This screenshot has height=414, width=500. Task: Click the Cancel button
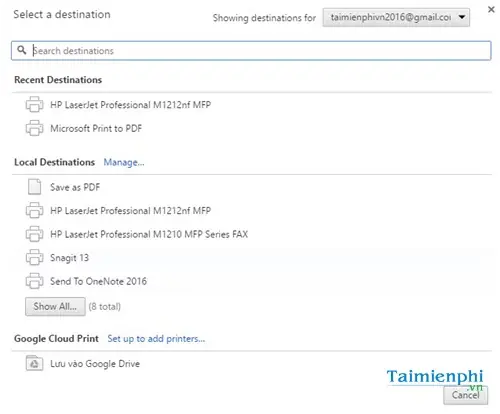coord(465,395)
